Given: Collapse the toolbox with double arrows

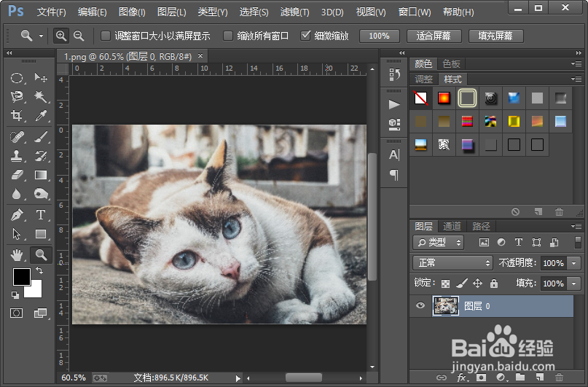Looking at the screenshot, I should (9, 53).
